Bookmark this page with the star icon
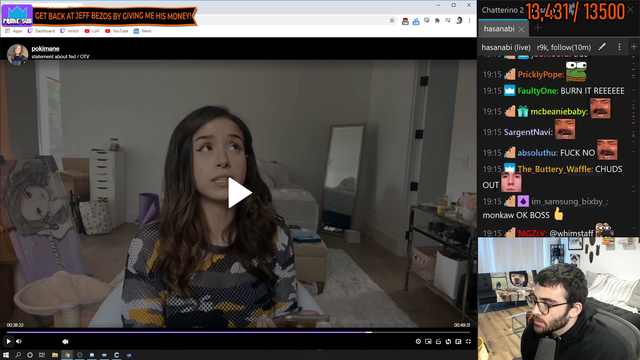 (x=392, y=20)
